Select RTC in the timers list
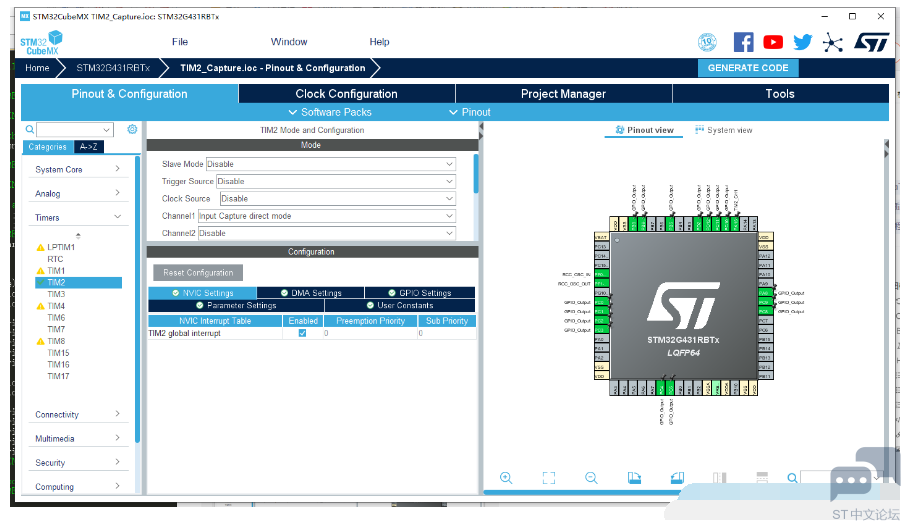The height and width of the screenshot is (530, 909). [55, 259]
